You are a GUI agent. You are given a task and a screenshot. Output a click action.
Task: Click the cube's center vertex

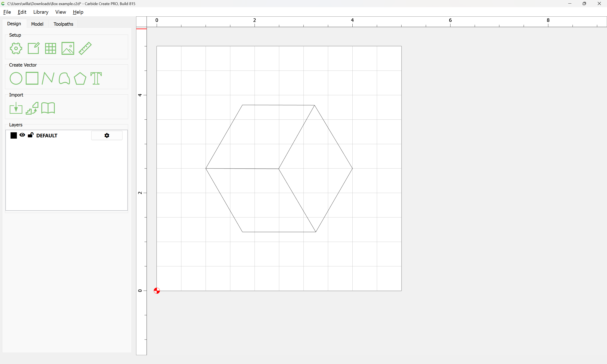tap(279, 169)
